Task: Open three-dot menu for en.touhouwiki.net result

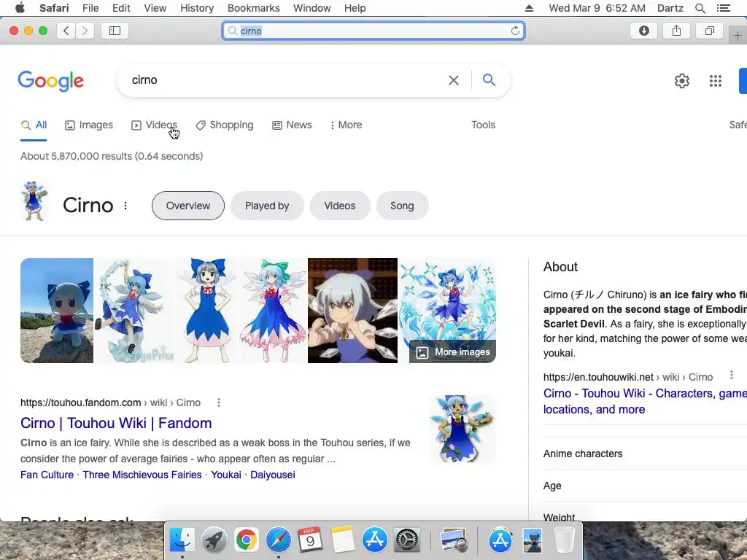Action: pyautogui.click(x=731, y=376)
